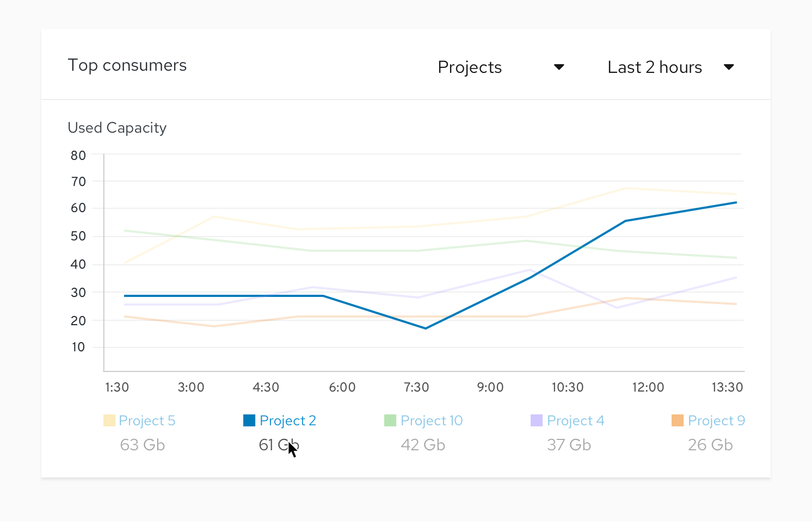Open the Project 4 legend link
Viewport: 812px width, 521px height.
(x=576, y=420)
